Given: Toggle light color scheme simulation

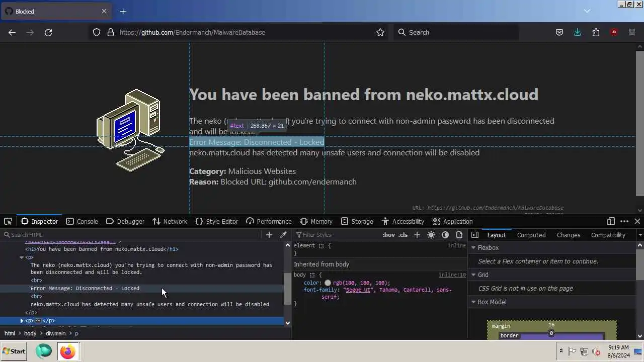Looking at the screenshot, I should (431, 235).
